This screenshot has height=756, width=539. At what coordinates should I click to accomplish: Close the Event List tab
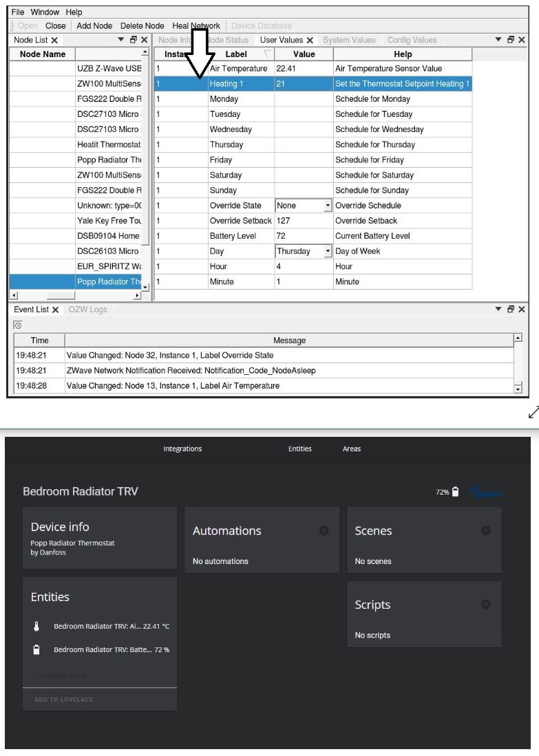[56, 310]
